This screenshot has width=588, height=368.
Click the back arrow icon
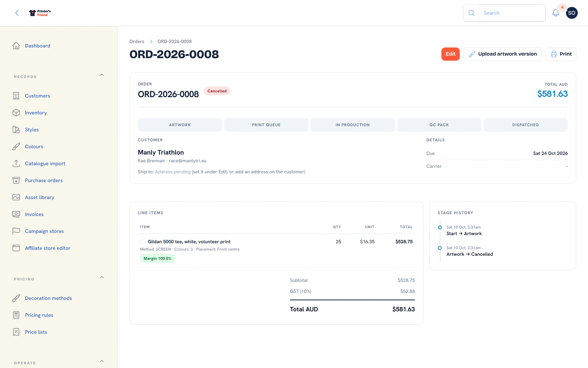click(17, 13)
